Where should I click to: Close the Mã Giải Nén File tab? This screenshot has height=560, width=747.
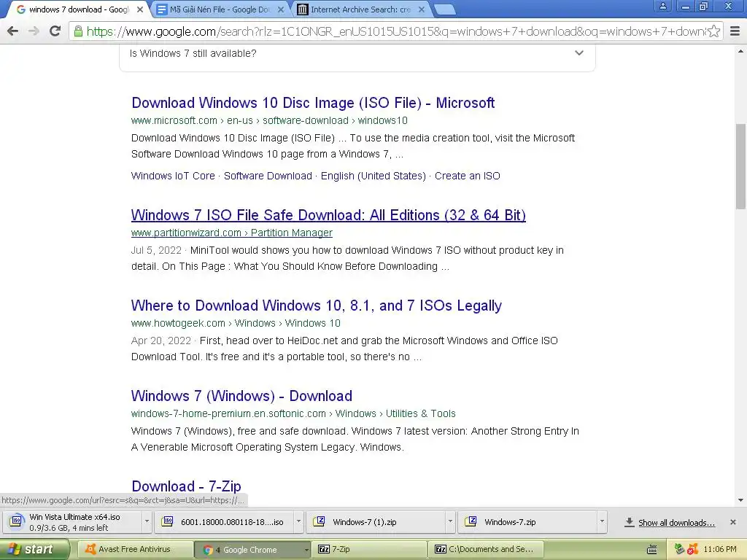pyautogui.click(x=281, y=9)
